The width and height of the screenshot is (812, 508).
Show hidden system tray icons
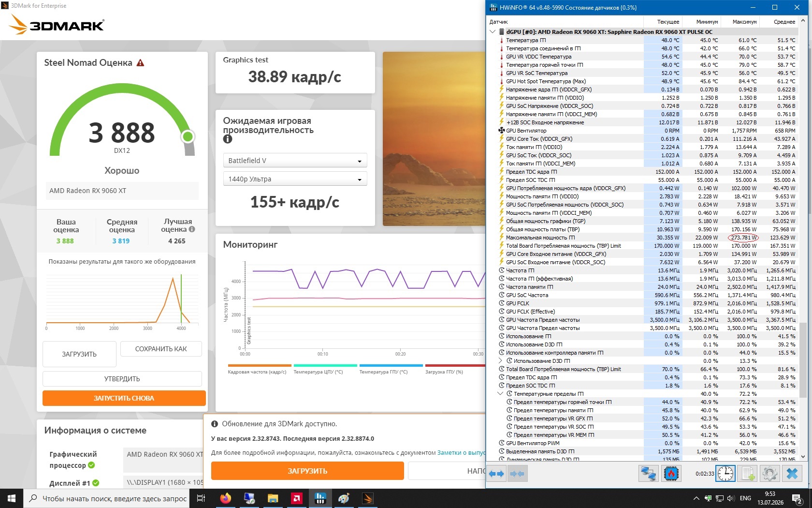(x=696, y=498)
